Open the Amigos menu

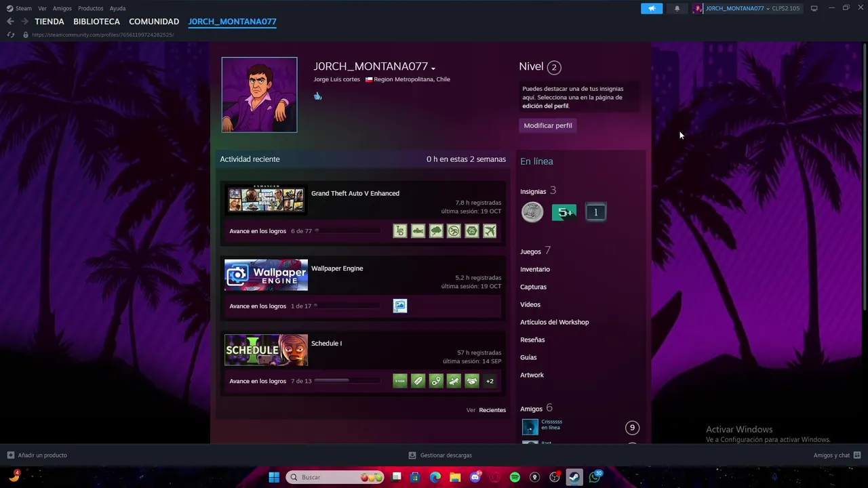62,8
